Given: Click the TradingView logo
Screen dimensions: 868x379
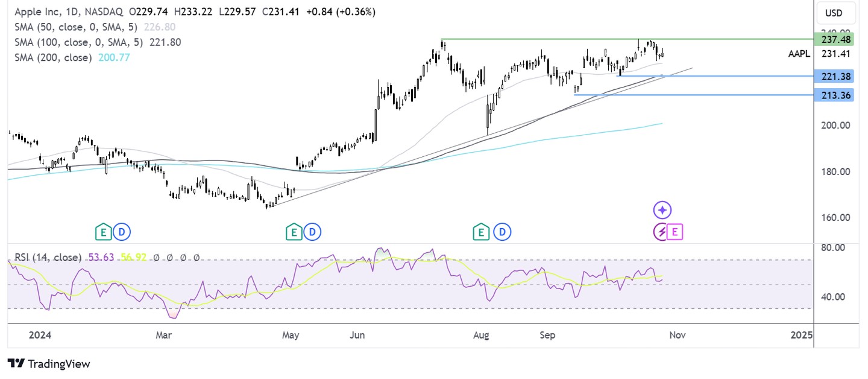Looking at the screenshot, I should (49, 364).
